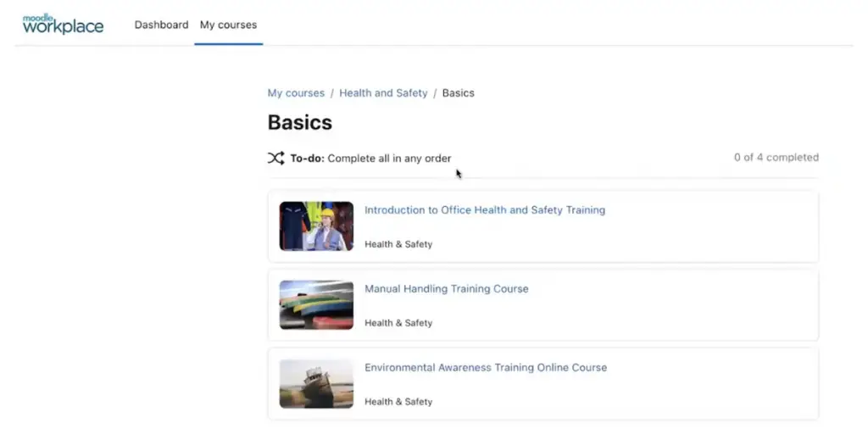Open the Dashboard page

161,25
